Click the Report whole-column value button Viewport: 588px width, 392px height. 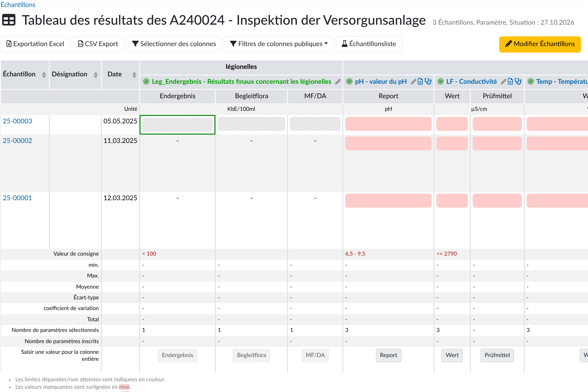click(x=388, y=355)
